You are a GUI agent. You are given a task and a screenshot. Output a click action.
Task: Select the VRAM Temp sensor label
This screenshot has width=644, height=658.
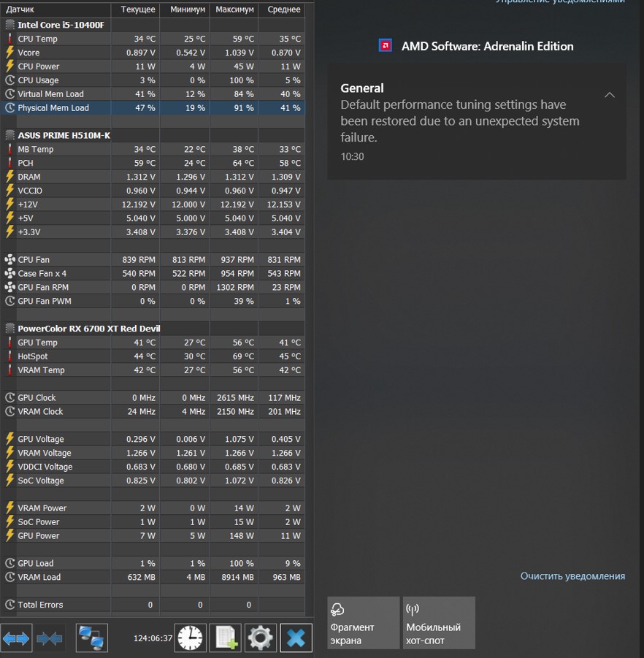[41, 370]
